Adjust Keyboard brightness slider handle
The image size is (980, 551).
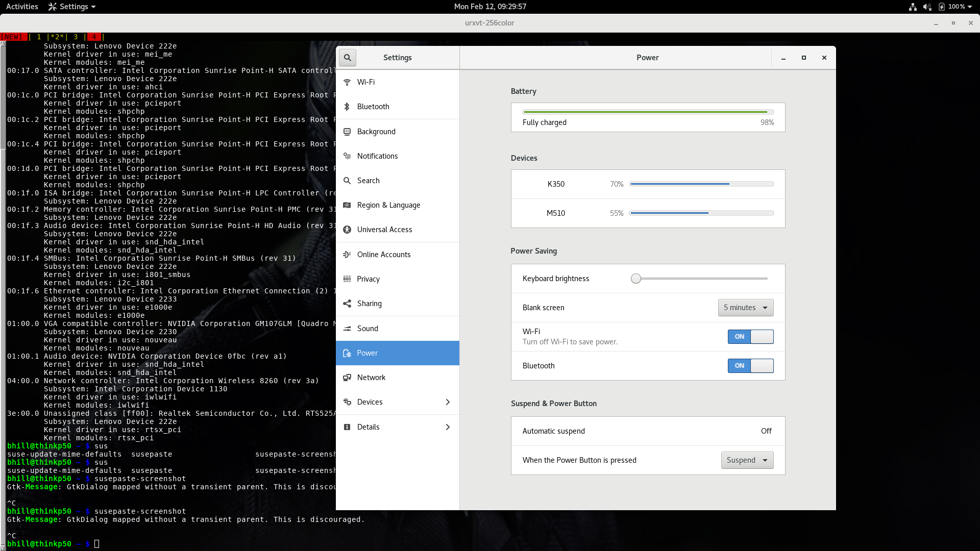pos(635,279)
